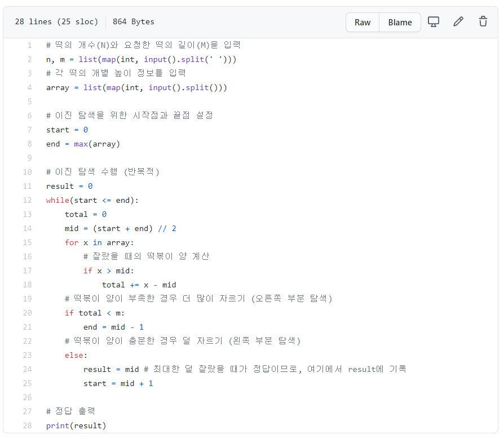Select line number 14
This screenshot has width=504, height=439.
pyautogui.click(x=27, y=228)
